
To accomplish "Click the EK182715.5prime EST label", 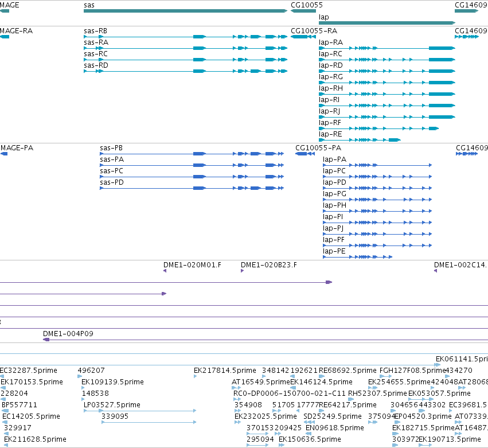I will 424,428.
